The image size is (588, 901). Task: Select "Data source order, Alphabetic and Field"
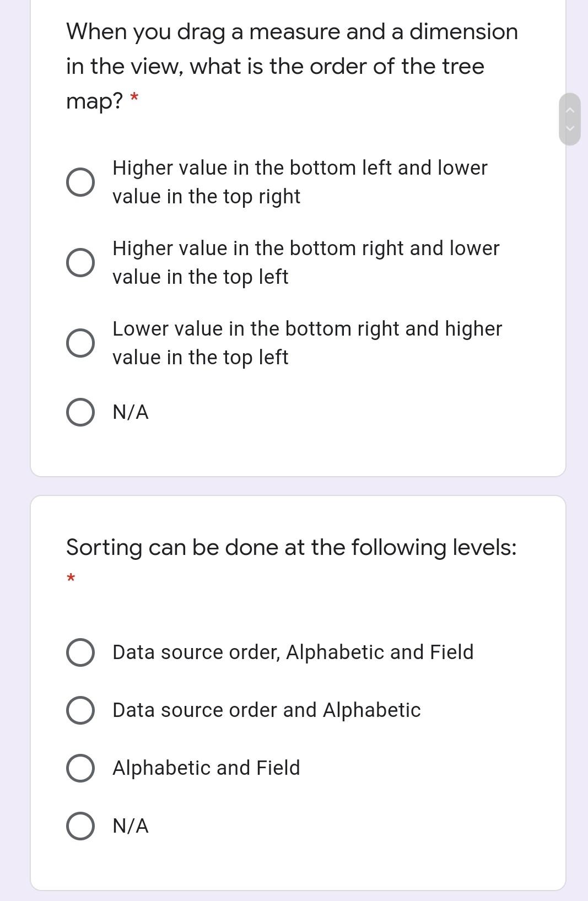(x=80, y=652)
